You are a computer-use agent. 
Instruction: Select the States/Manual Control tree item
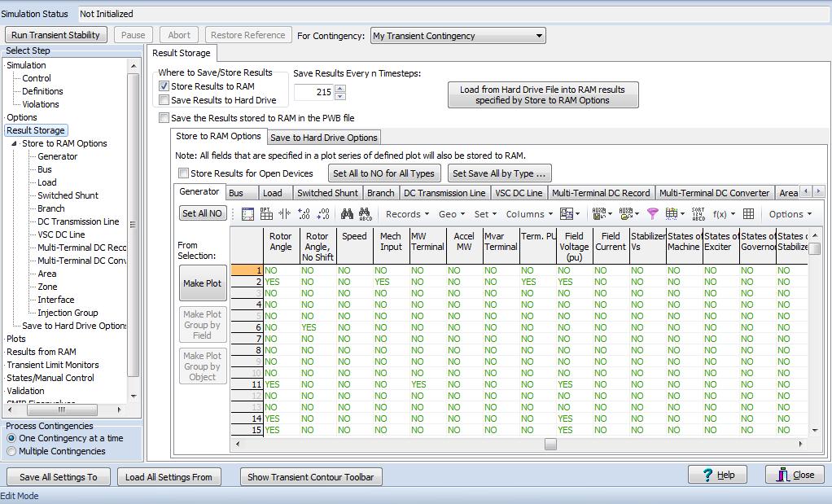click(50, 378)
